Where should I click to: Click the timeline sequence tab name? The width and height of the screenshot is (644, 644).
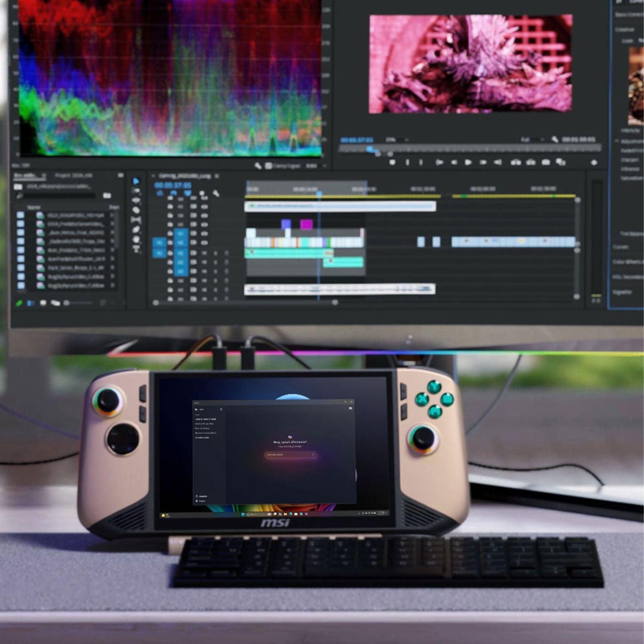click(185, 176)
